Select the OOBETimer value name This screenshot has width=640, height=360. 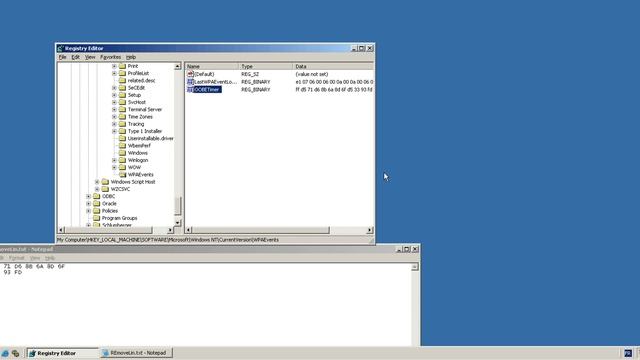point(207,89)
